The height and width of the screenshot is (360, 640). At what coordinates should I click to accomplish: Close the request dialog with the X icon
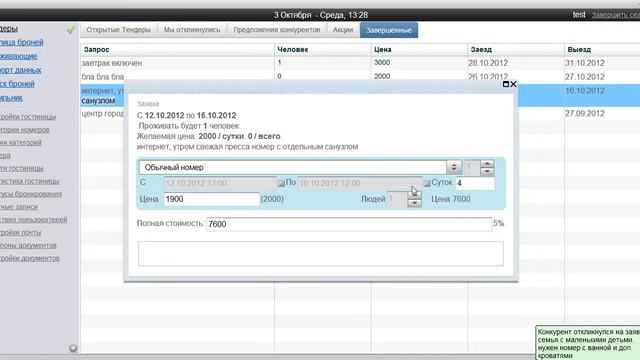pos(513,84)
